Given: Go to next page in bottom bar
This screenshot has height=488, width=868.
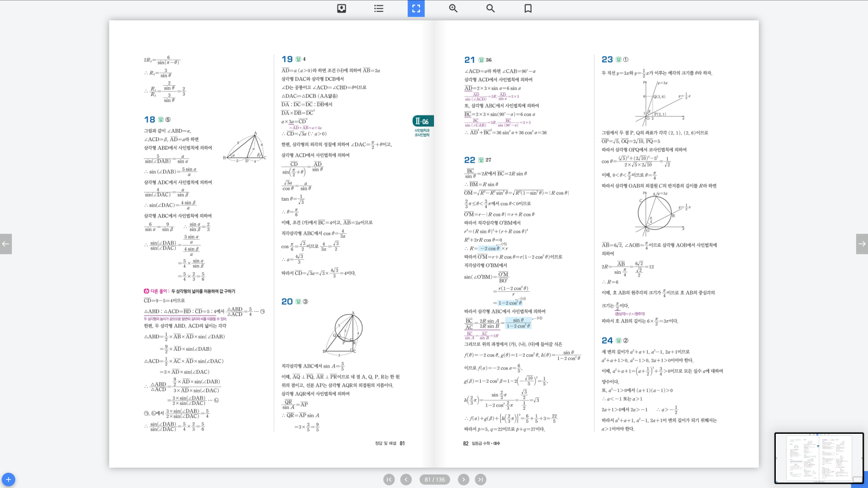Looking at the screenshot, I should click(x=463, y=479).
